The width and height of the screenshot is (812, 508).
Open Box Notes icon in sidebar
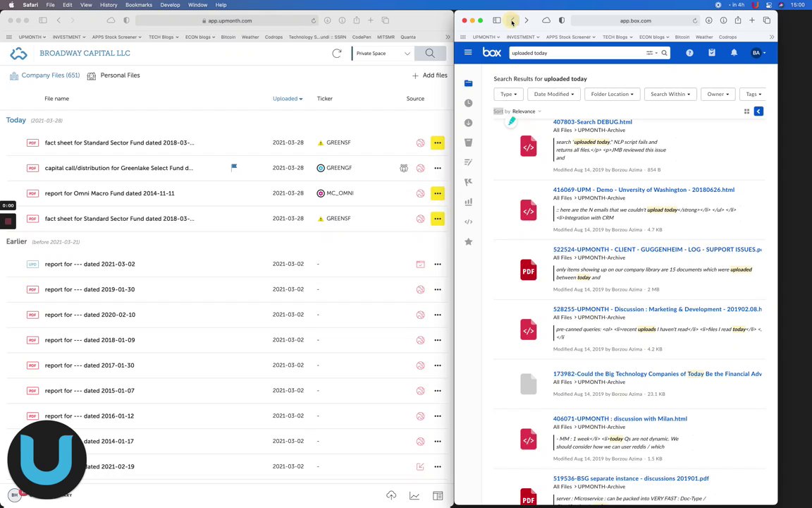tap(469, 162)
